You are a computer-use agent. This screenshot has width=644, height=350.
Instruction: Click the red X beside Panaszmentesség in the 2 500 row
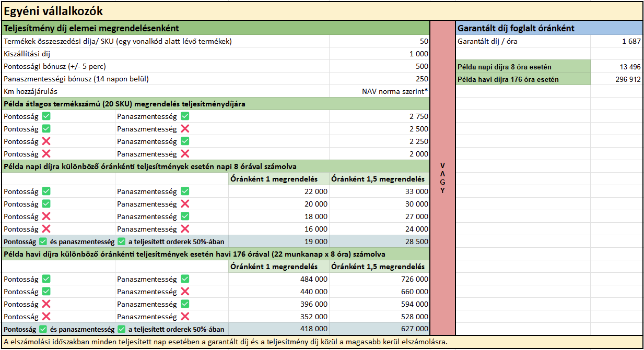[184, 129]
